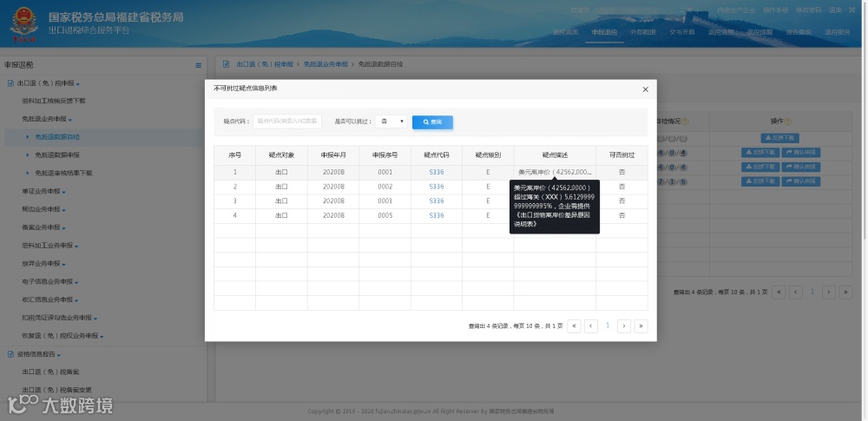Viewport: 868px width, 421px height.
Task: Click the 疑点代码 input field
Action: coord(287,122)
